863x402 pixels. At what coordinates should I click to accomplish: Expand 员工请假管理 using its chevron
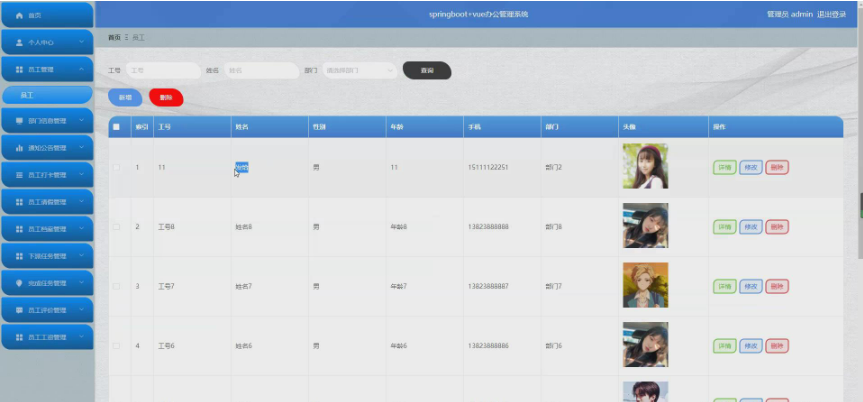[x=81, y=202]
